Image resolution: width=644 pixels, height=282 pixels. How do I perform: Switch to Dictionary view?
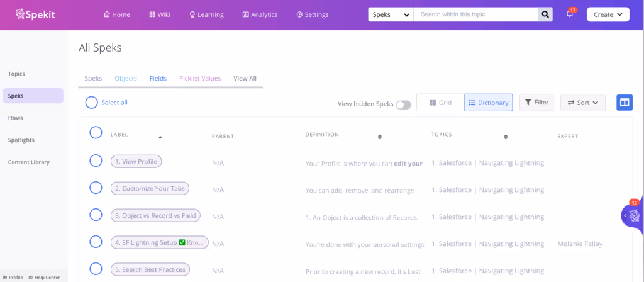pyautogui.click(x=488, y=103)
